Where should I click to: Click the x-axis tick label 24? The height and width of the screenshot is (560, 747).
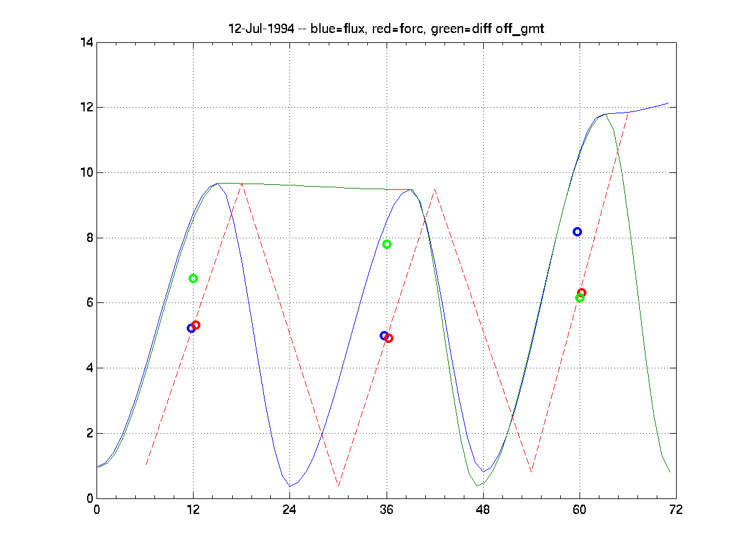click(289, 510)
